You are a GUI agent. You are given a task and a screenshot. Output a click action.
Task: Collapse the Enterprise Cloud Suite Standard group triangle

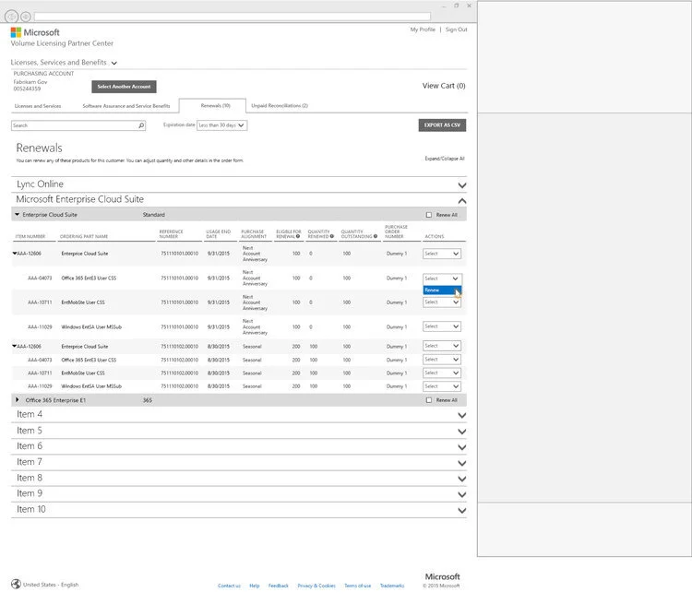[x=18, y=214]
